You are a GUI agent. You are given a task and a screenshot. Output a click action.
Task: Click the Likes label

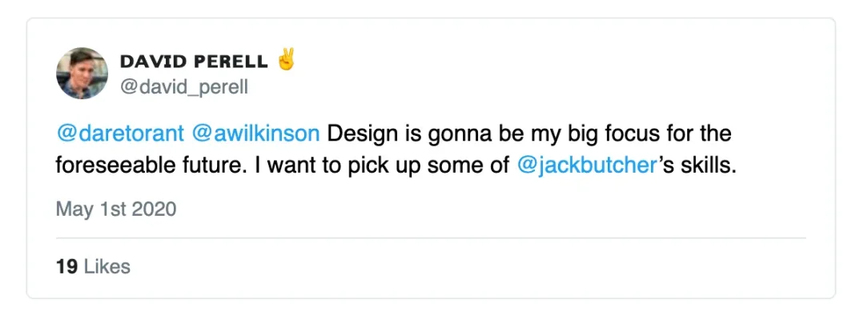point(106,267)
